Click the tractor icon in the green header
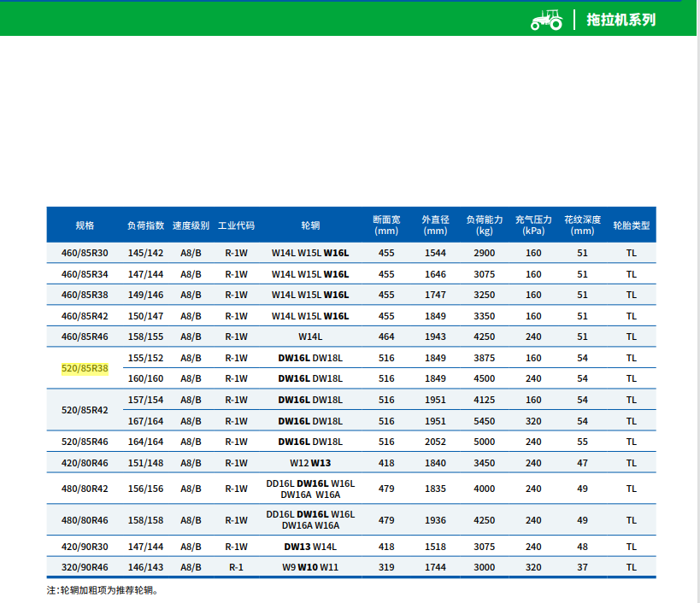The height and width of the screenshot is (603, 700). tap(546, 19)
